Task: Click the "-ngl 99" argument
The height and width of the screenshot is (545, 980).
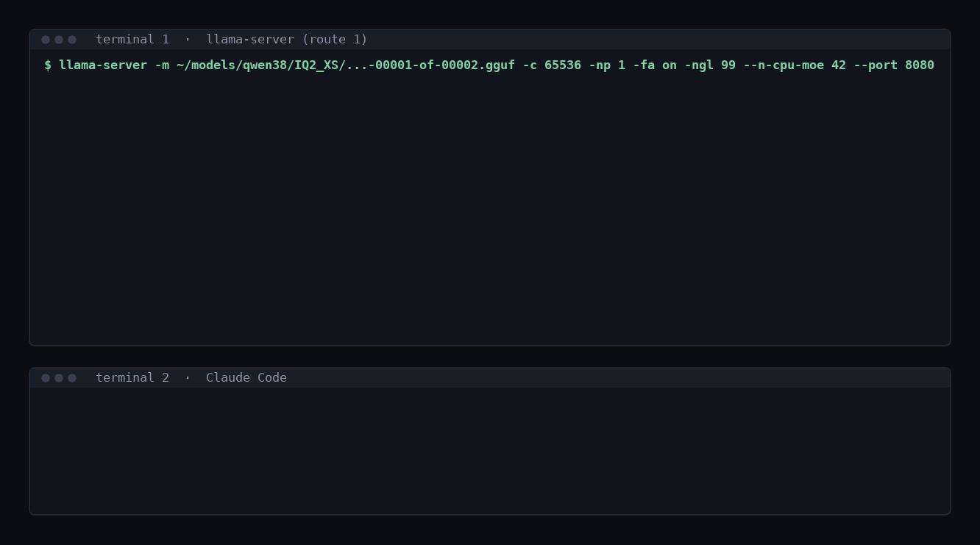Action: pyautogui.click(x=710, y=65)
